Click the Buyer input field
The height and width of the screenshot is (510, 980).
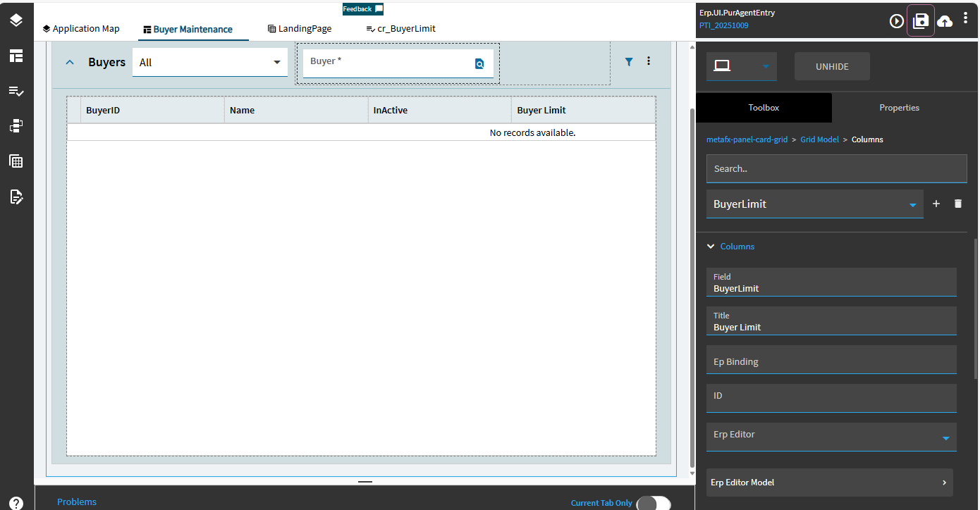[x=391, y=63]
